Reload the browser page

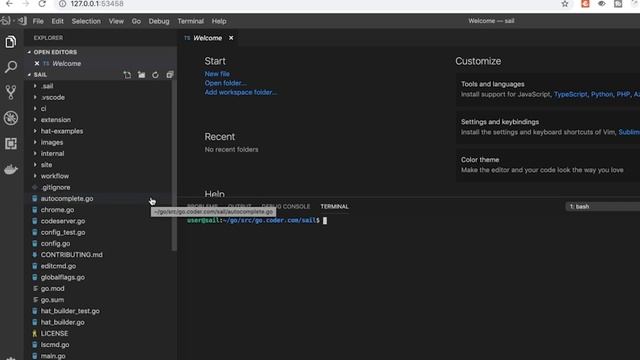click(42, 4)
